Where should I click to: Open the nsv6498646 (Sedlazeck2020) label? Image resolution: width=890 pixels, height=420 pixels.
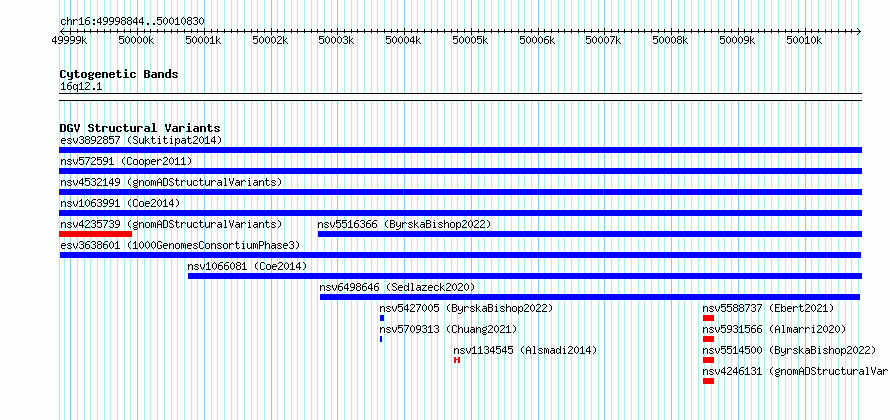(x=397, y=287)
